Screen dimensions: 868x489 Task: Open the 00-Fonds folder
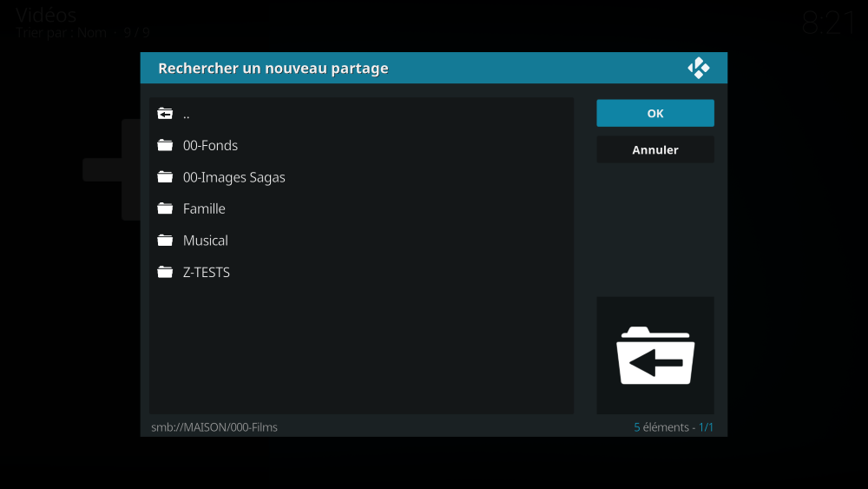210,145
